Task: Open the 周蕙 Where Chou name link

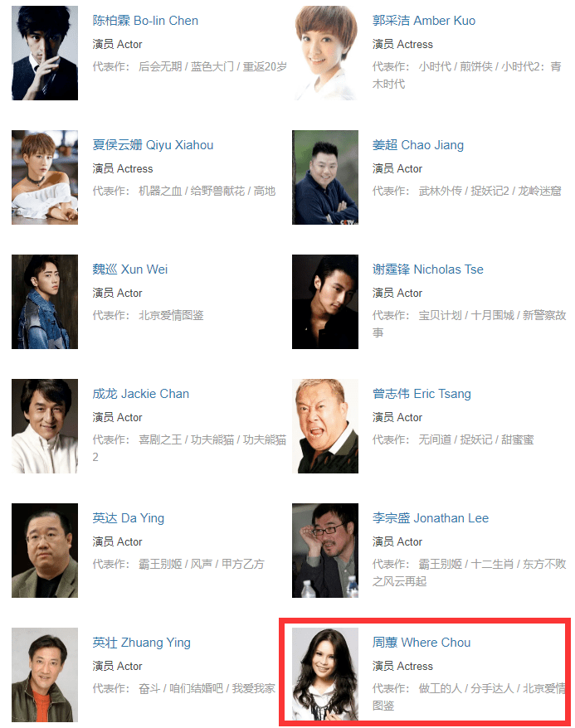Action: [x=422, y=643]
